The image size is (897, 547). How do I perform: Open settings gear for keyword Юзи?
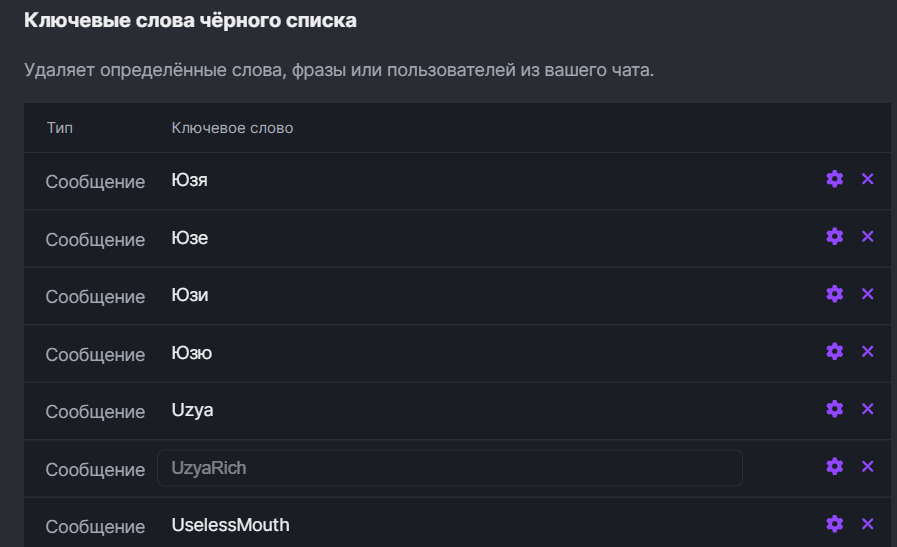835,294
